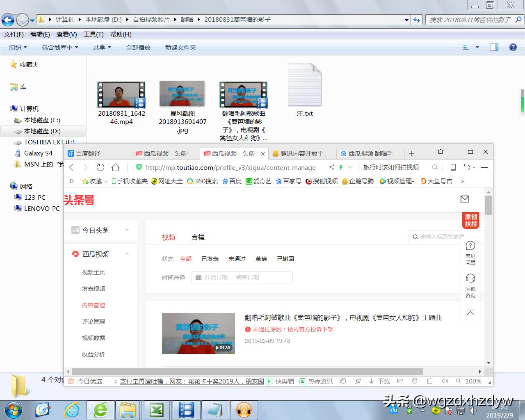
Task: Switch to the 百度翻译 tab
Action: (98, 153)
